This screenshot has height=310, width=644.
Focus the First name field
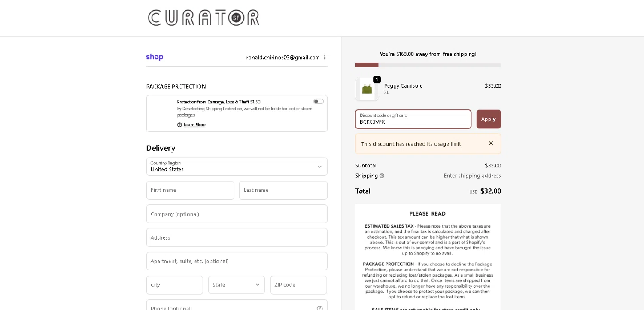(x=190, y=190)
